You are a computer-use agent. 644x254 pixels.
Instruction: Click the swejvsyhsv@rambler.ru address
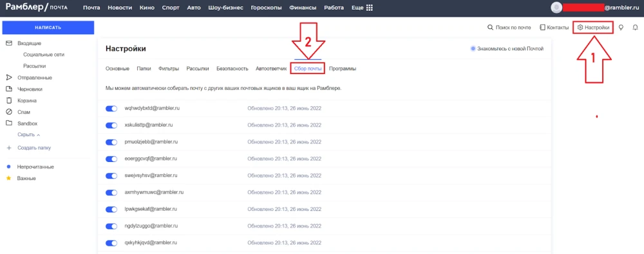point(151,175)
